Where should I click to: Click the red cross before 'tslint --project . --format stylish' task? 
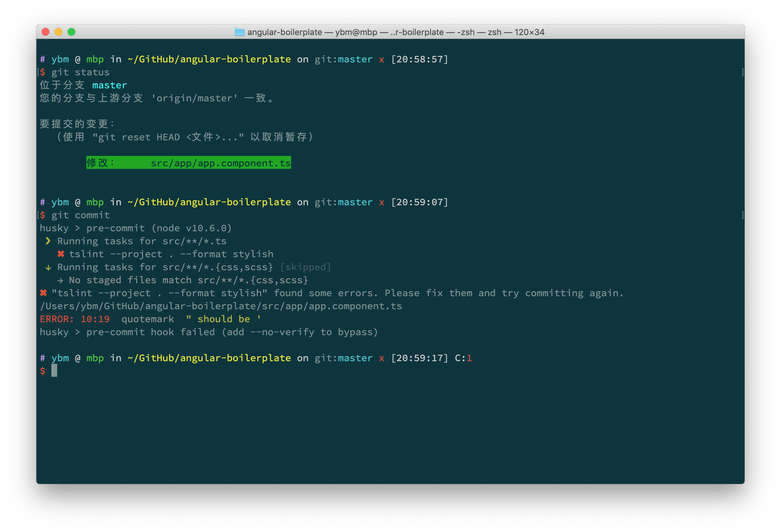(x=61, y=254)
